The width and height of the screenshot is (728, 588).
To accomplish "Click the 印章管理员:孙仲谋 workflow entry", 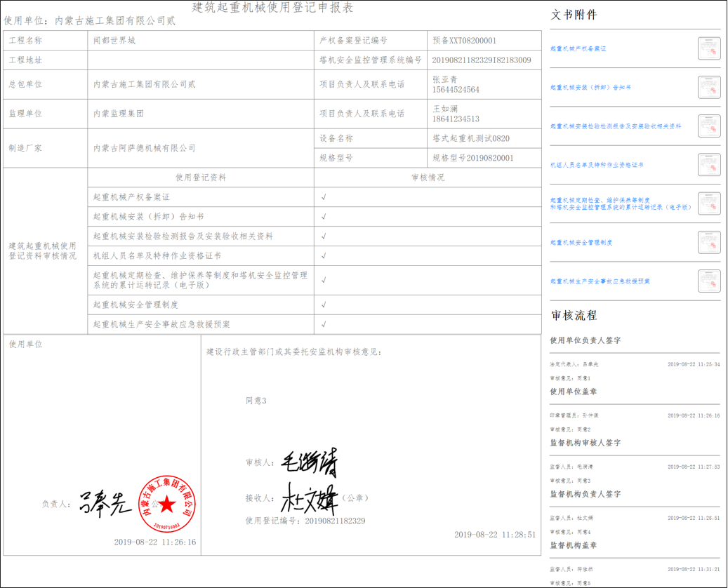I will pyautogui.click(x=574, y=415).
